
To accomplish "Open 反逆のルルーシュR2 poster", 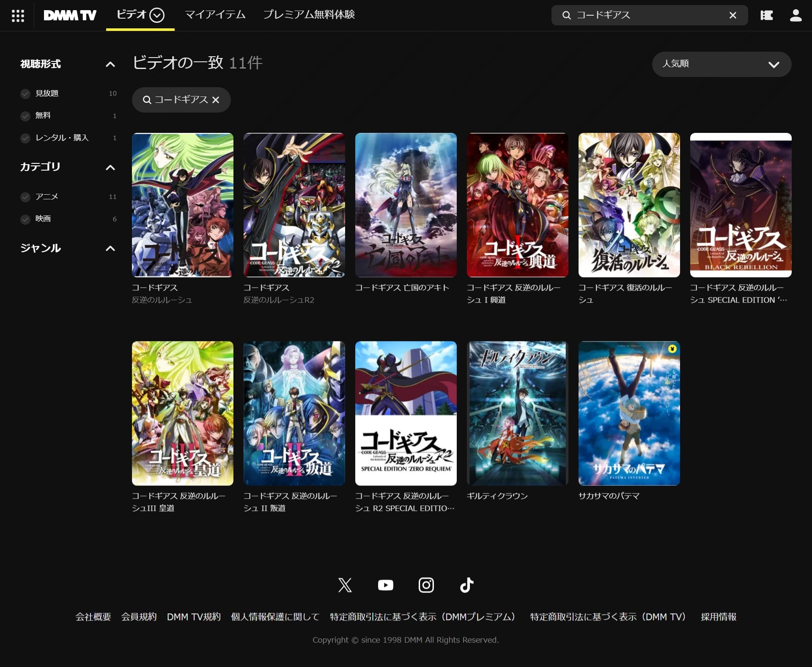I will (x=294, y=205).
